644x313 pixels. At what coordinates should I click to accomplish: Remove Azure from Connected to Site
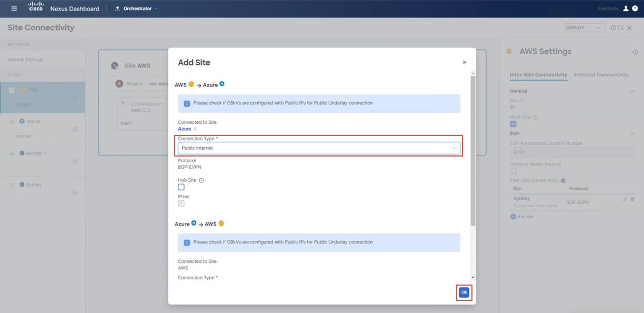tap(195, 129)
